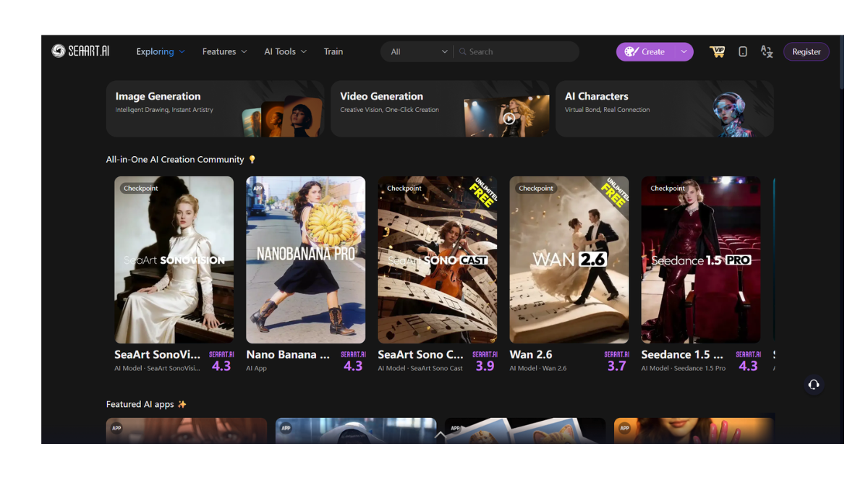Click the scroll-up chevron at page bottom
Viewport: 868px width, 488px height.
(x=440, y=435)
